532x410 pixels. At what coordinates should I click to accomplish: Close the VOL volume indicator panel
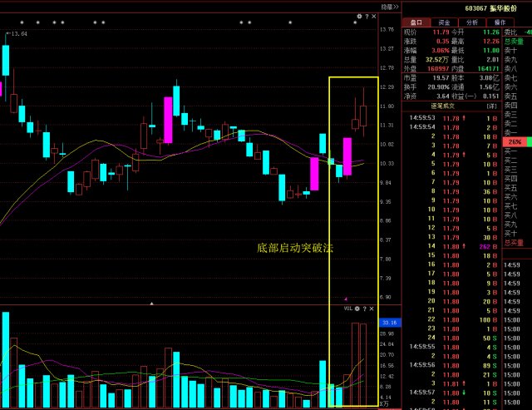(x=372, y=309)
